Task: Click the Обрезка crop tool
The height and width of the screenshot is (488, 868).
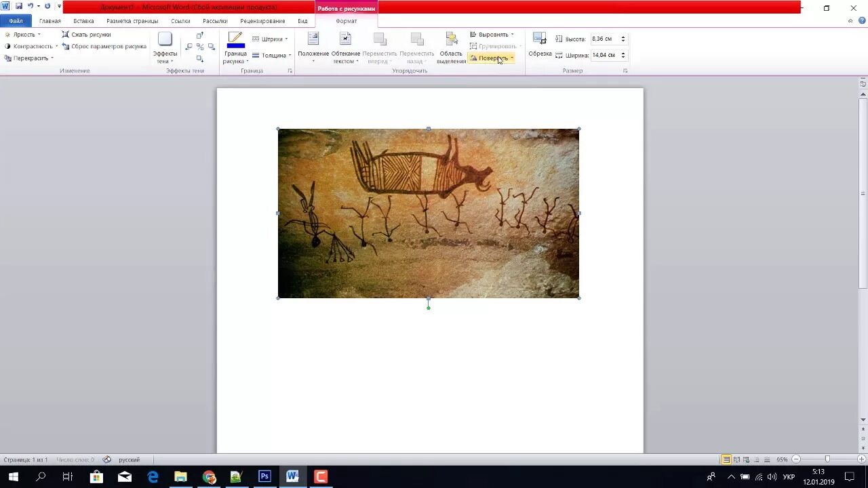Action: coord(540,45)
